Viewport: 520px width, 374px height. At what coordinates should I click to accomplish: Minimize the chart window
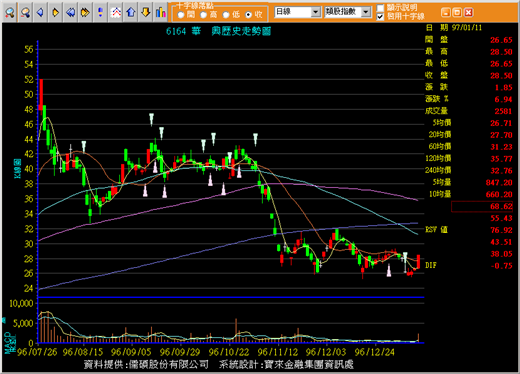(445, 13)
